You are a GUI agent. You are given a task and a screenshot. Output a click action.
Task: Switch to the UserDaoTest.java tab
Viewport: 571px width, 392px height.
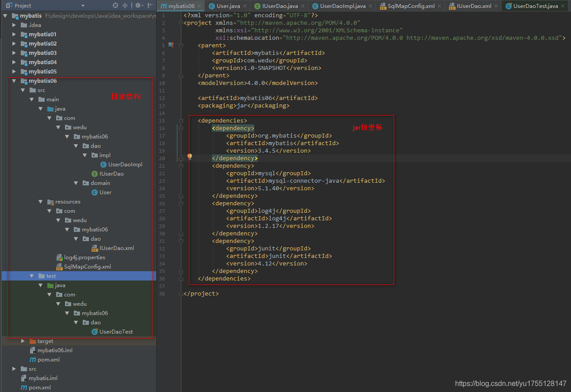(x=535, y=6)
